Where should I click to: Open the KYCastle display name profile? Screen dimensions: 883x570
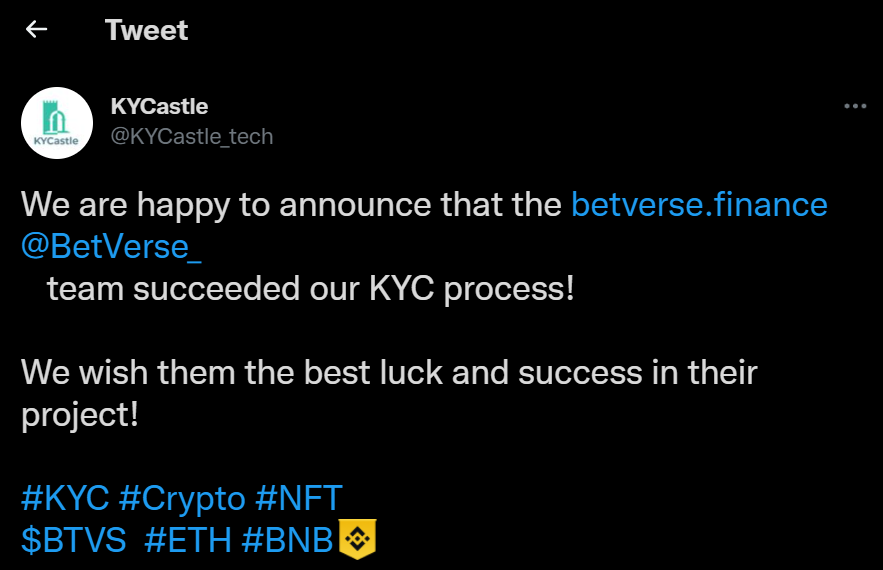coord(160,106)
